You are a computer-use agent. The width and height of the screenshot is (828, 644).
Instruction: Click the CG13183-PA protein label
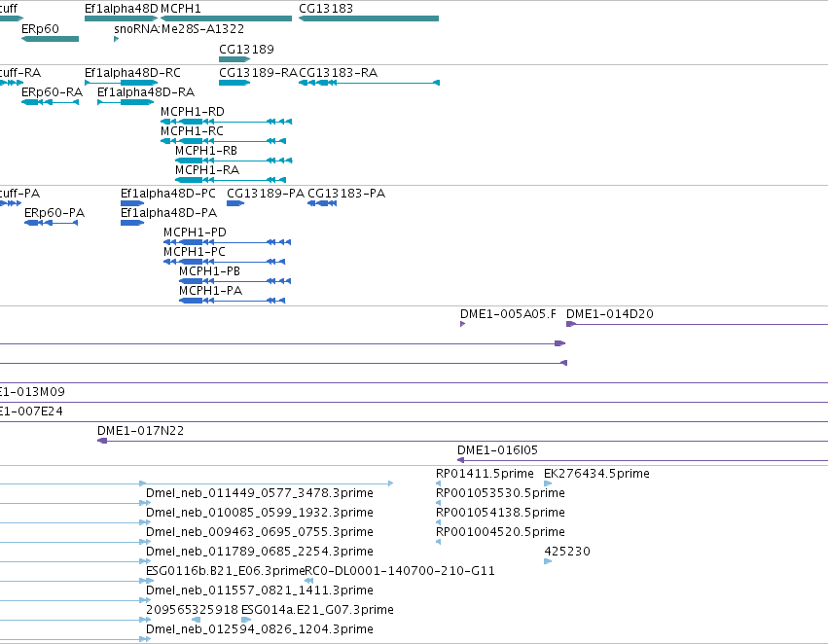346,194
